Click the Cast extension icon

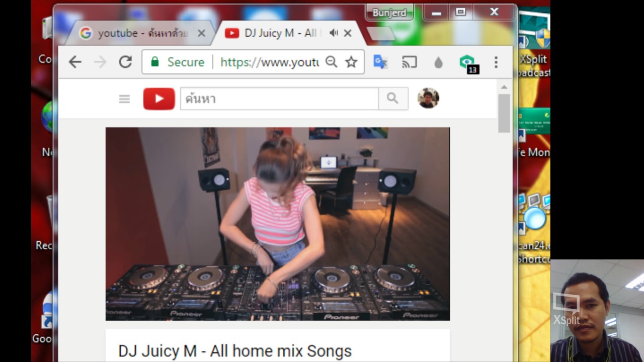click(x=409, y=62)
